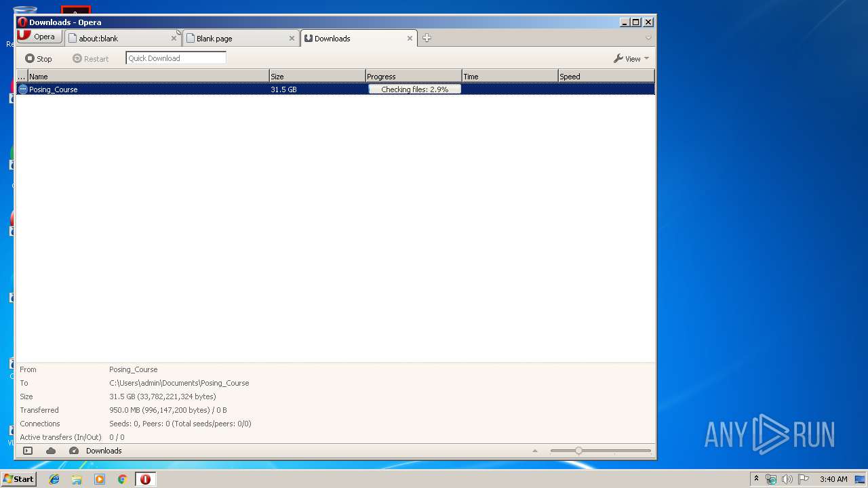Open Windows Media Player from taskbar
The image size is (868, 488).
[x=100, y=479]
